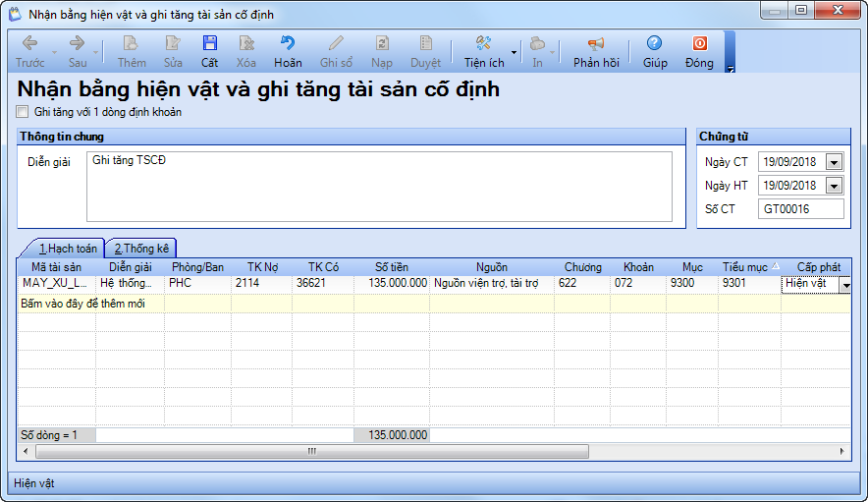Click the Nguồn column header
The image size is (868, 502).
(492, 267)
